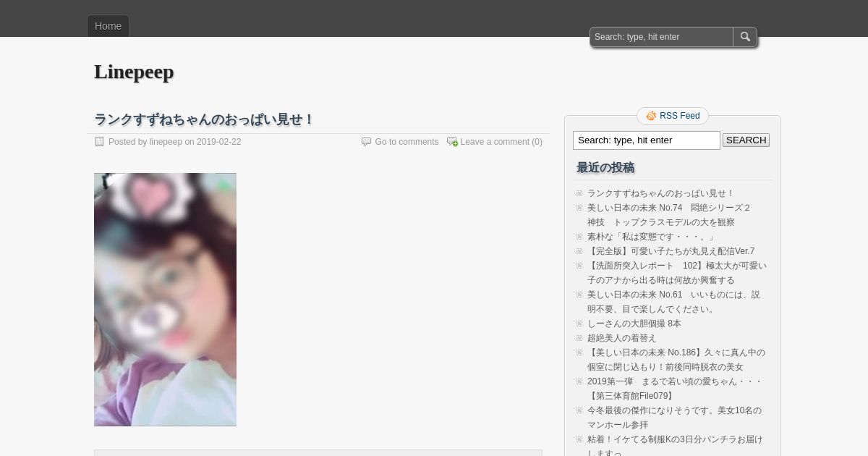Focus the sidebar search input field
The width and height of the screenshot is (868, 456).
tap(647, 140)
